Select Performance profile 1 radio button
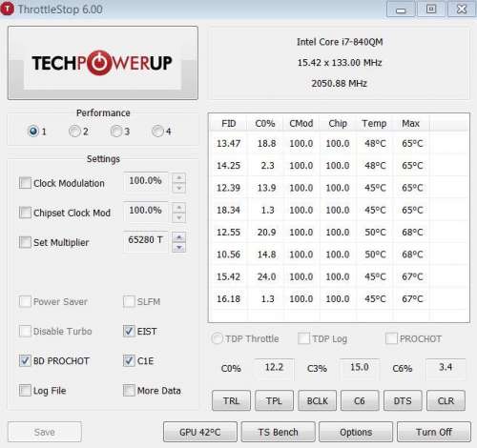The image size is (477, 448). pos(33,131)
